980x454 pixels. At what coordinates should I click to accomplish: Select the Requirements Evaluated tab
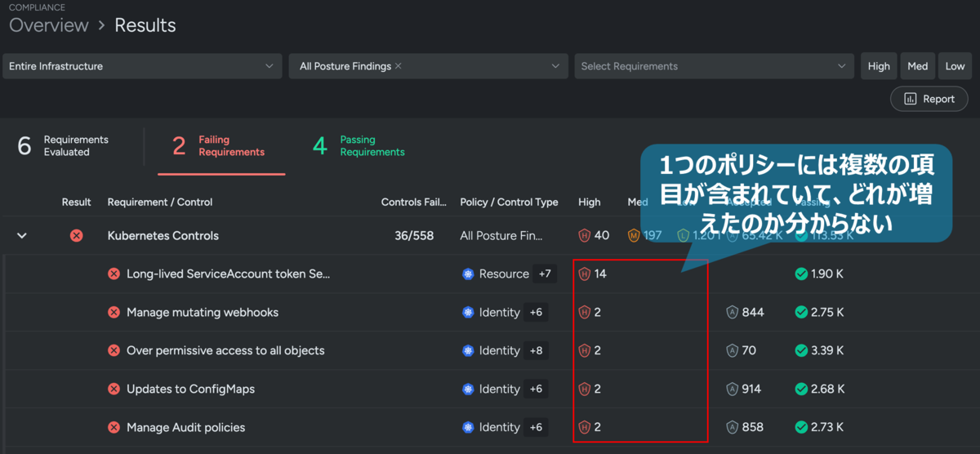(64, 146)
